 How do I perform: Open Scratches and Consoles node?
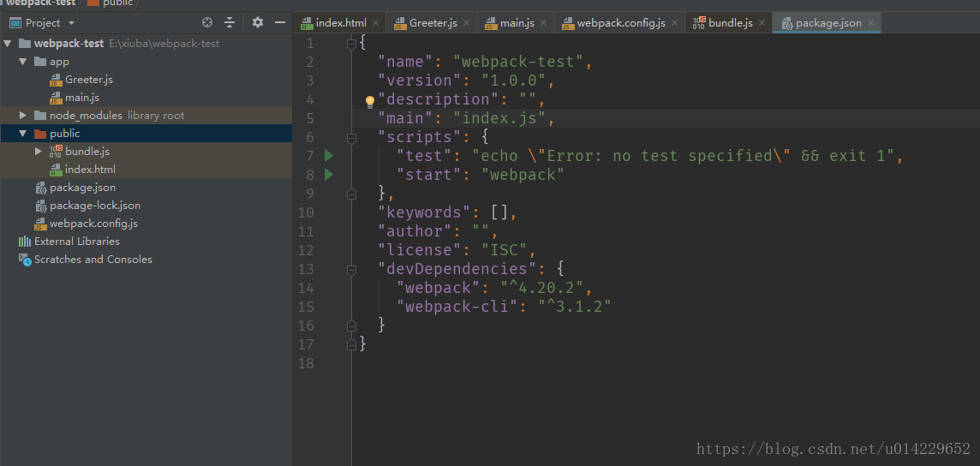(93, 260)
